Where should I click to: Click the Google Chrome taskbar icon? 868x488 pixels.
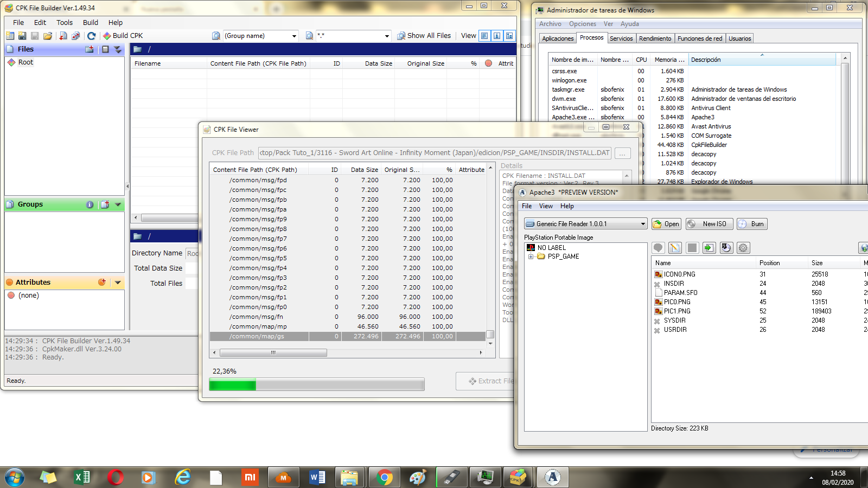tap(385, 478)
